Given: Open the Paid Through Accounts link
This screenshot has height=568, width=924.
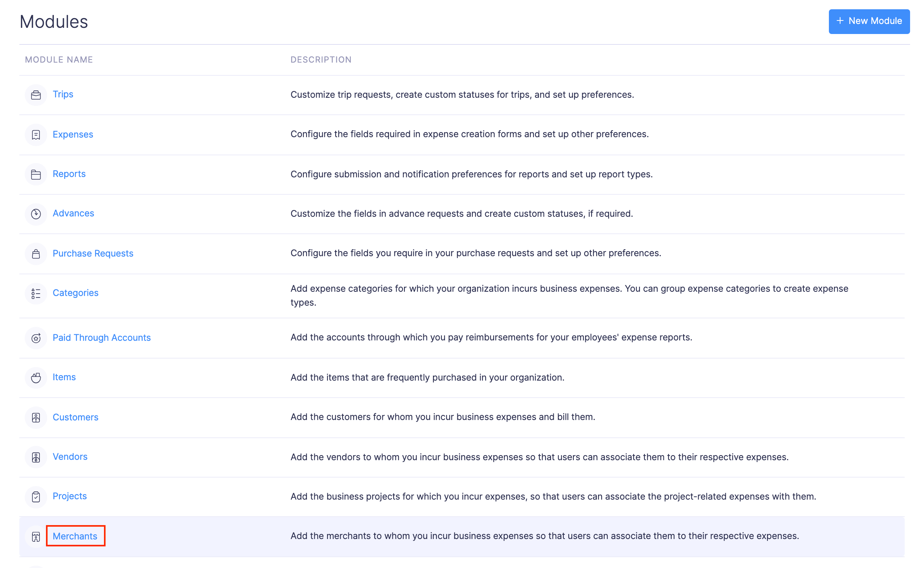Looking at the screenshot, I should pos(102,338).
